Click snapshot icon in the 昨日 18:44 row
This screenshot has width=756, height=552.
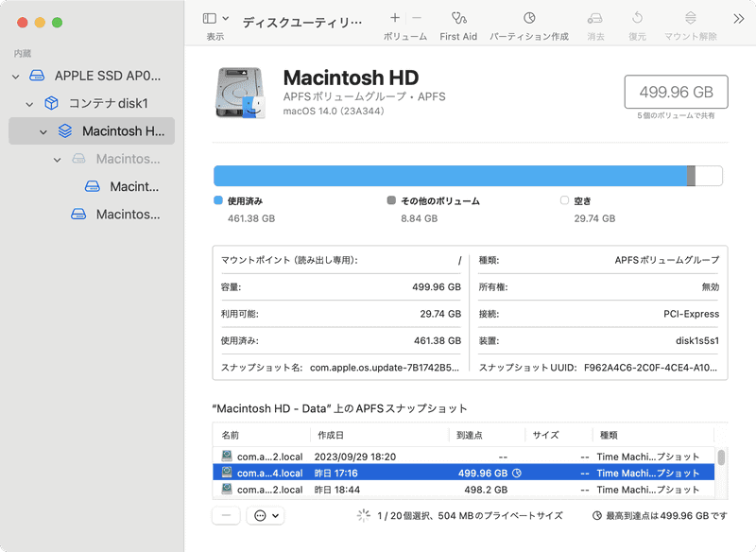pyautogui.click(x=227, y=489)
